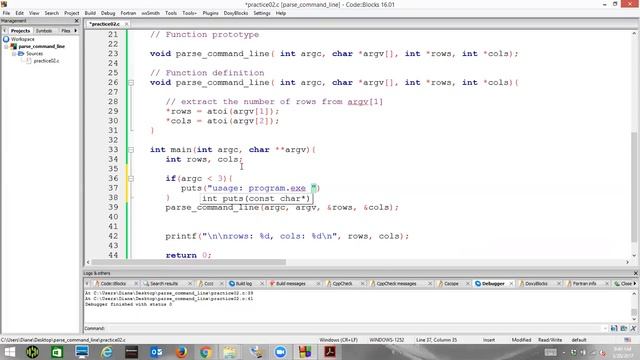Select the Workspace tree node
Screen dimensions: 640x360
click(x=22, y=39)
